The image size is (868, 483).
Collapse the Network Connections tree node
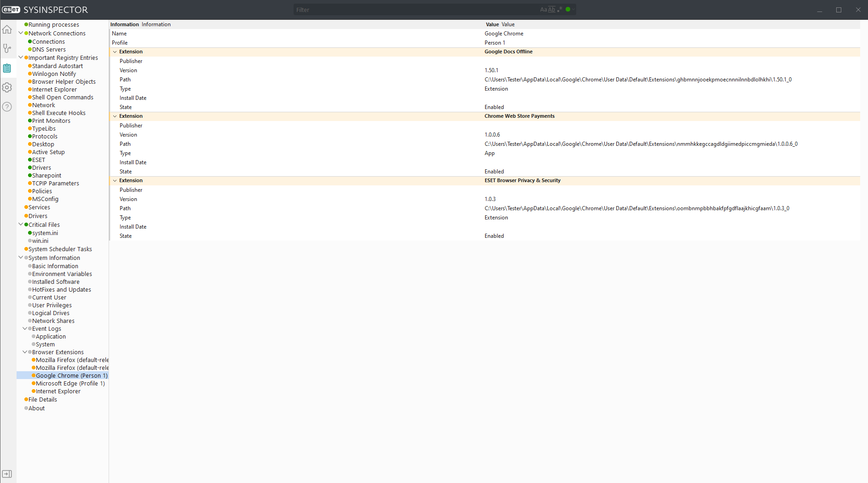click(21, 33)
